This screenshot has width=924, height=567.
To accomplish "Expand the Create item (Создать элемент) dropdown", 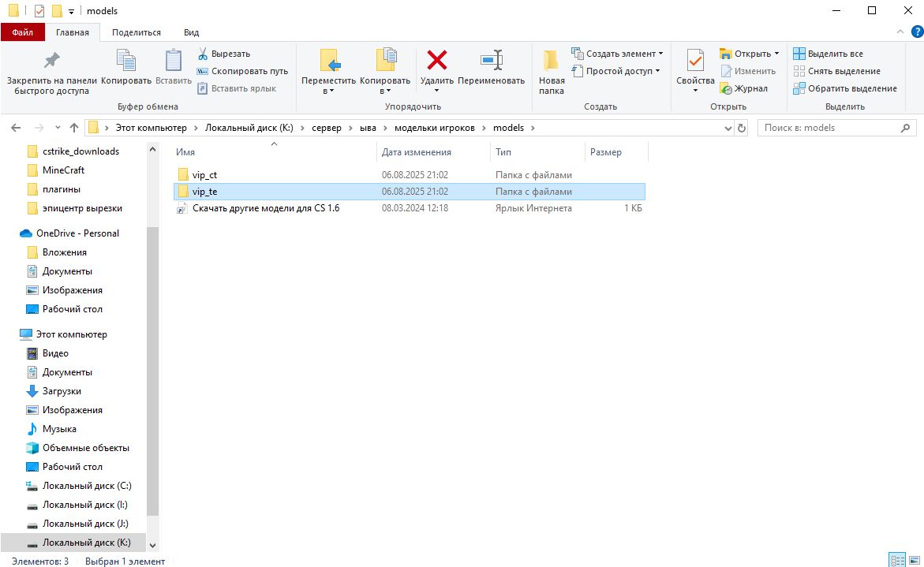I will click(617, 54).
